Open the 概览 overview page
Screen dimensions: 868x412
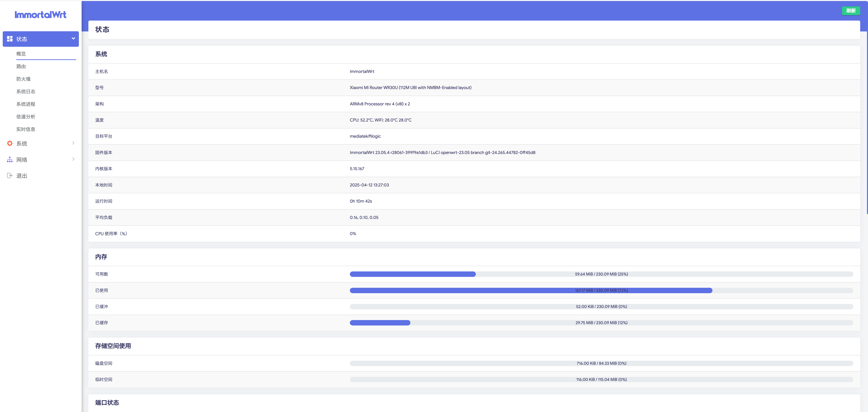pos(21,54)
